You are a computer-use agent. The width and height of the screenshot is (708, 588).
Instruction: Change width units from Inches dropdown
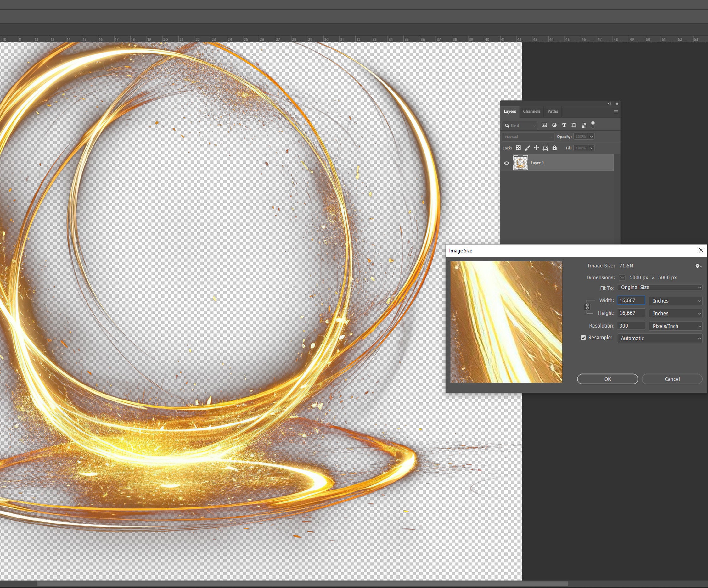(x=675, y=300)
